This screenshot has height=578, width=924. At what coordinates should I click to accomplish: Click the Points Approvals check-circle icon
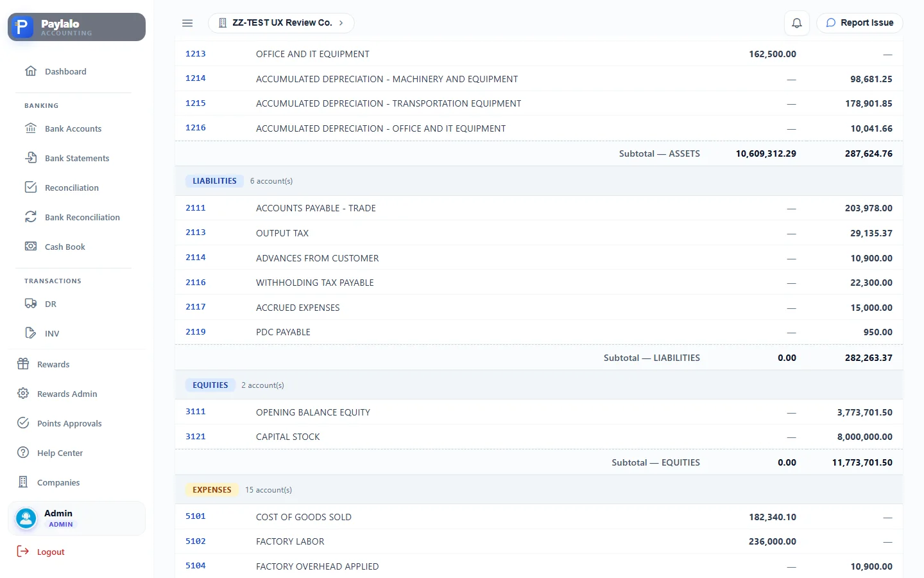click(23, 423)
